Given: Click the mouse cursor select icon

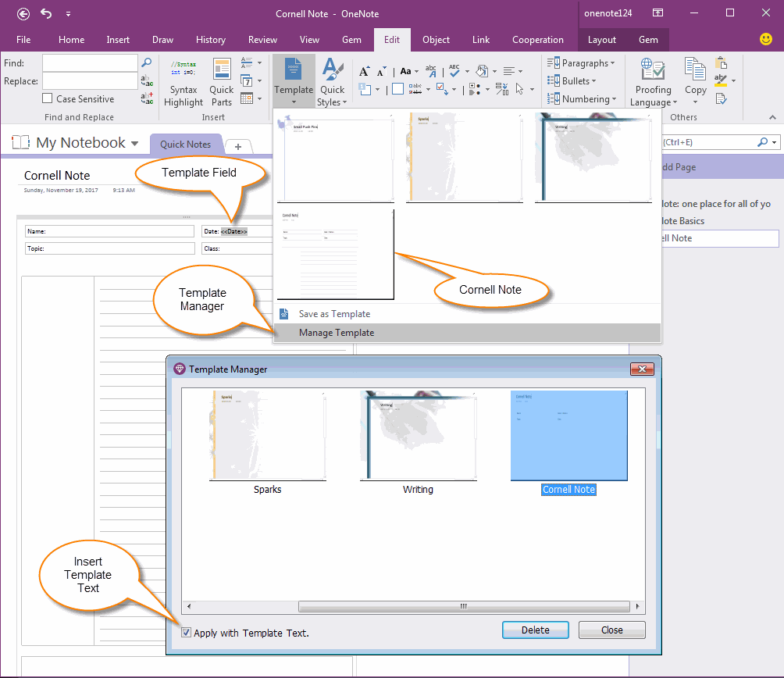Looking at the screenshot, I should (x=519, y=90).
